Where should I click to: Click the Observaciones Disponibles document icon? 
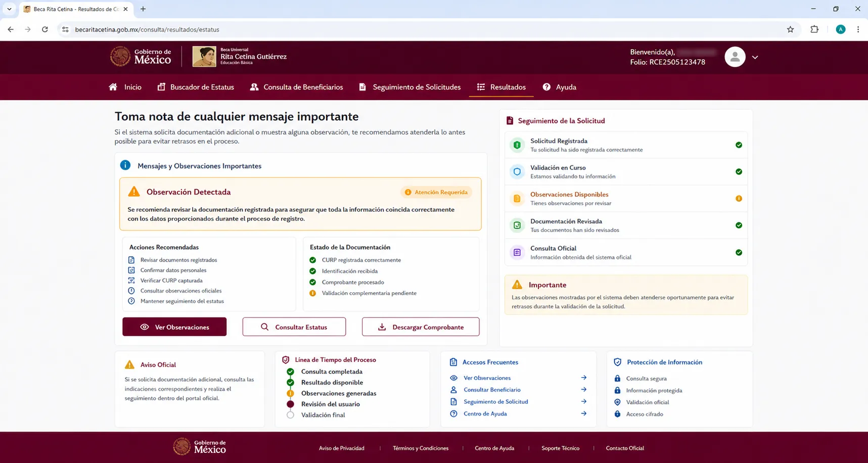(x=517, y=199)
